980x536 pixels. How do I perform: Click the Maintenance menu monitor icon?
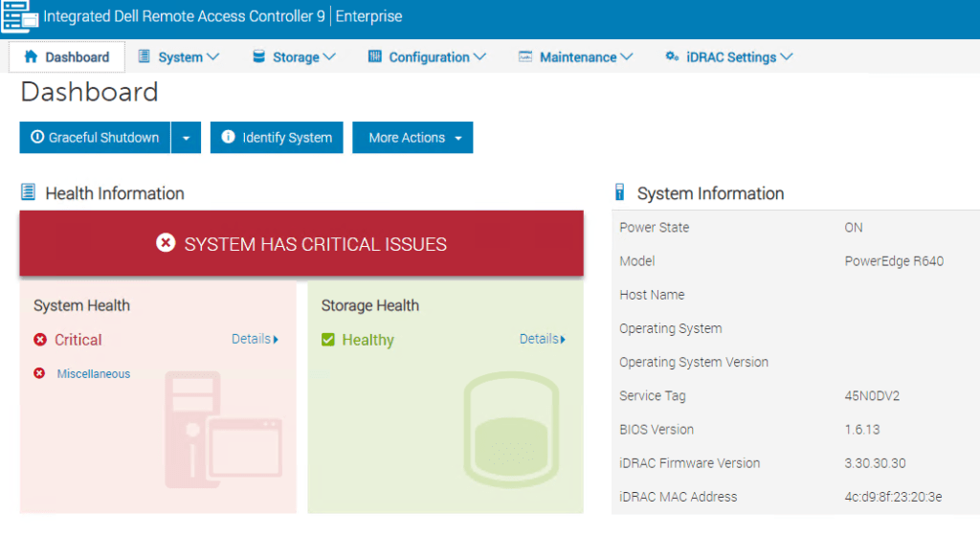click(x=525, y=56)
